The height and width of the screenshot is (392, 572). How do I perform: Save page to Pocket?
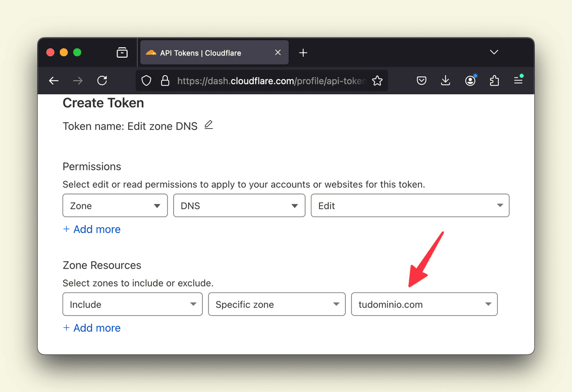422,81
